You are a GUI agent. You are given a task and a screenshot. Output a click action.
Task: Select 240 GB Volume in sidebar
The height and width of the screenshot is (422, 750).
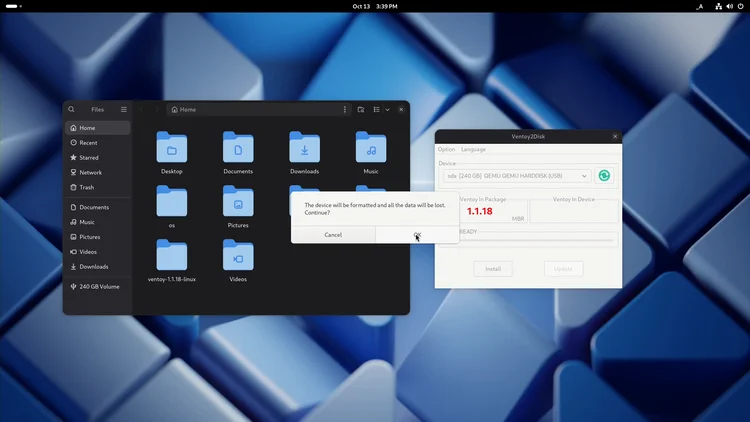pos(98,287)
